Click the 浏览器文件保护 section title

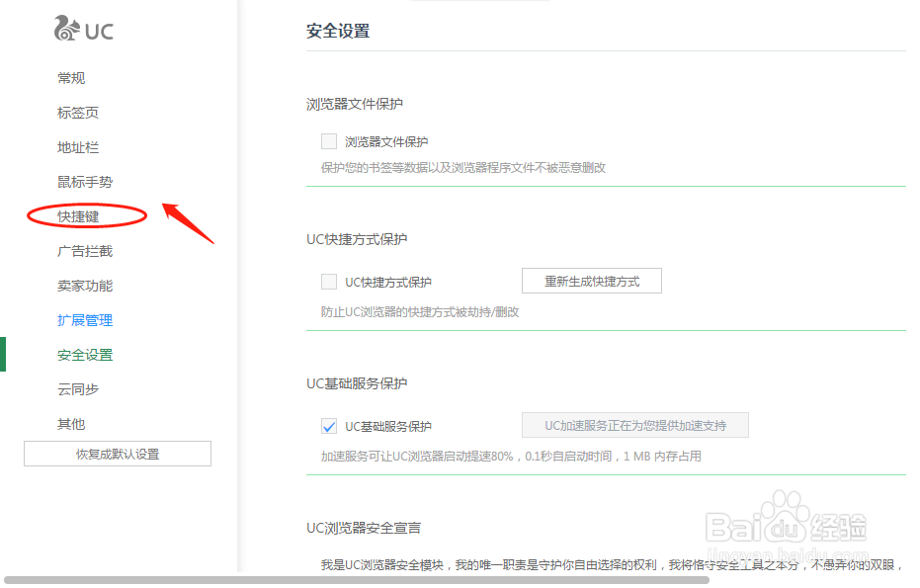pyautogui.click(x=355, y=105)
